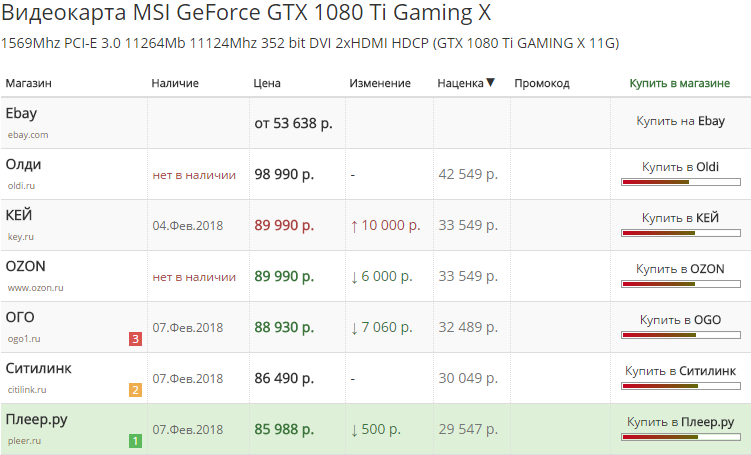Open the citilink.ru domain link
Viewport: 751px width, 455px height.
(27, 390)
